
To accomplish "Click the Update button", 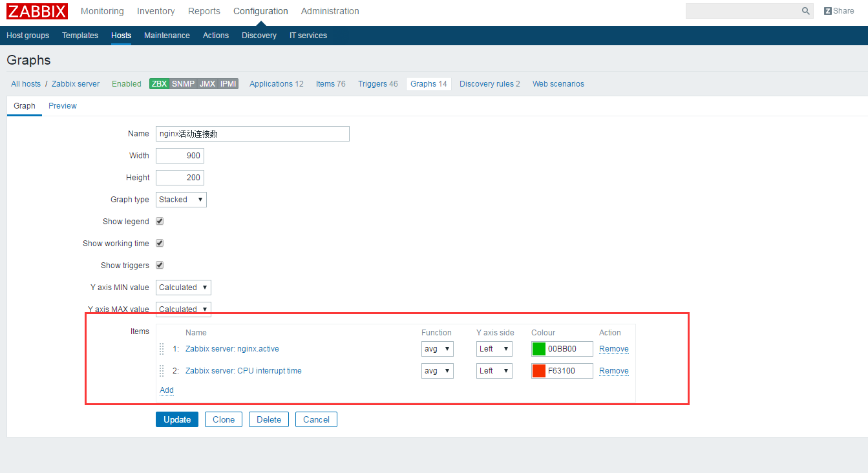I will (177, 419).
